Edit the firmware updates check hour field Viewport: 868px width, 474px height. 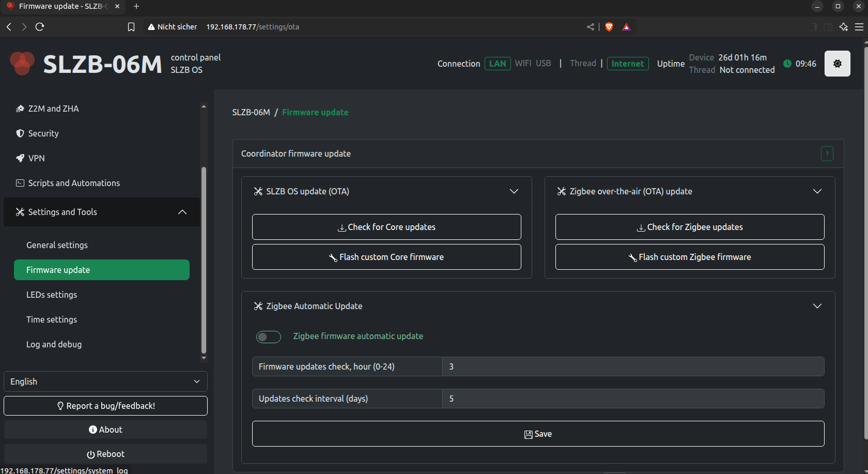click(633, 366)
